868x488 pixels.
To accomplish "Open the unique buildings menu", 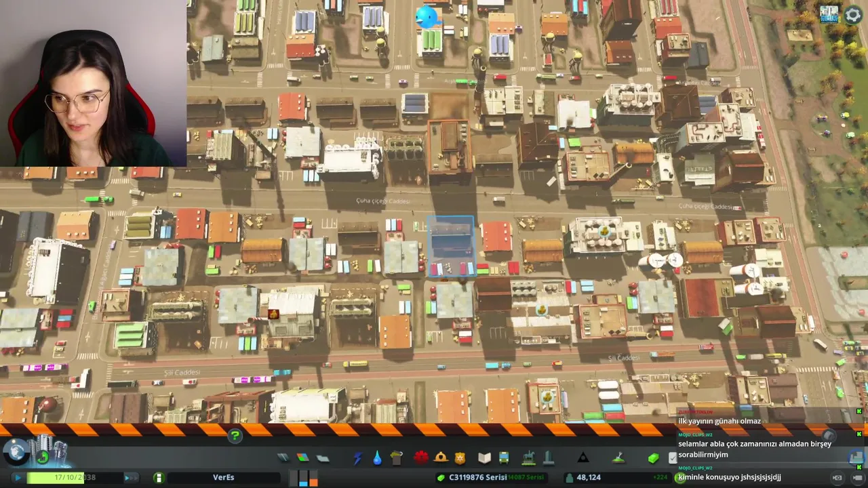I will 549,457.
